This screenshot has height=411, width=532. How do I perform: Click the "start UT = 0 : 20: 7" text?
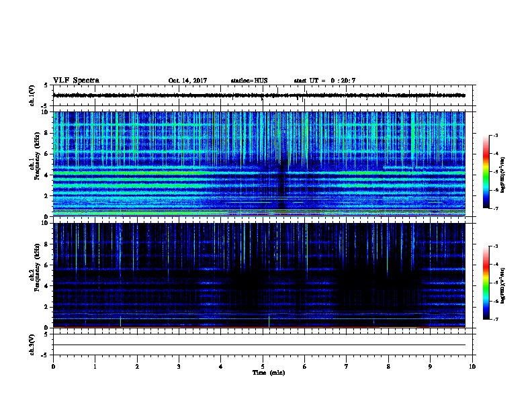click(x=324, y=81)
